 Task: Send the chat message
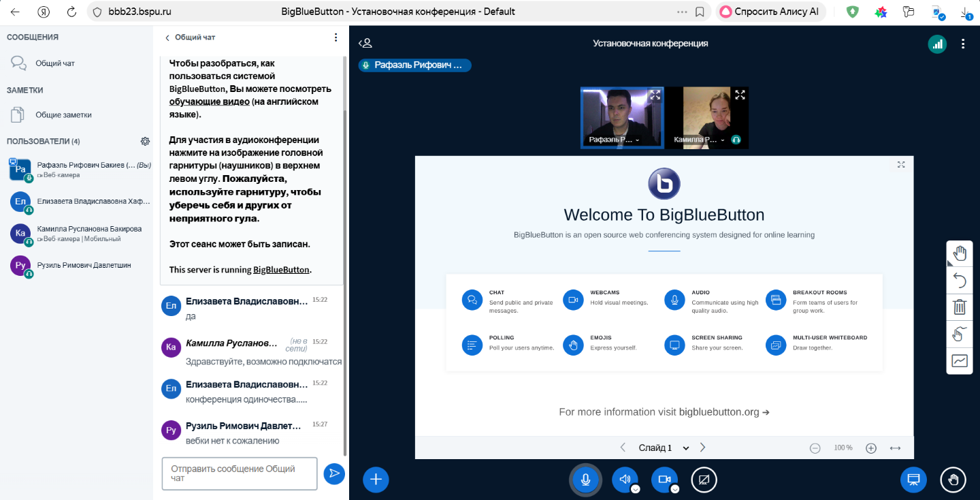(x=334, y=473)
